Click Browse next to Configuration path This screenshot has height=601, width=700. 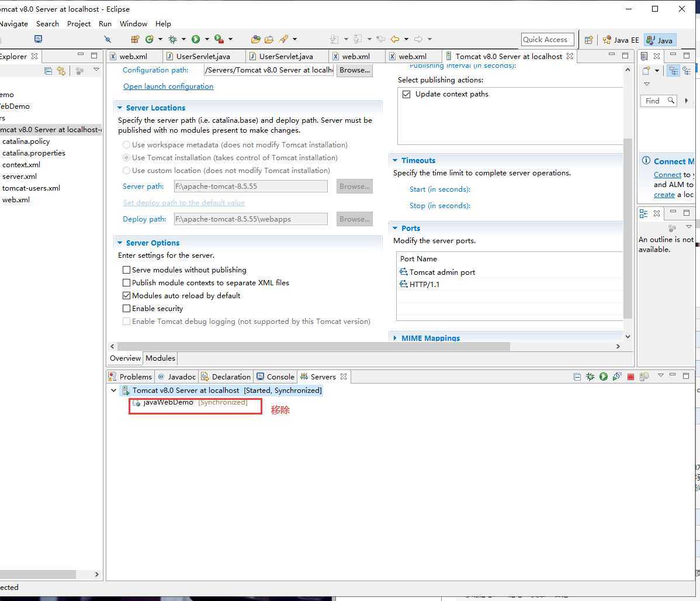[355, 70]
